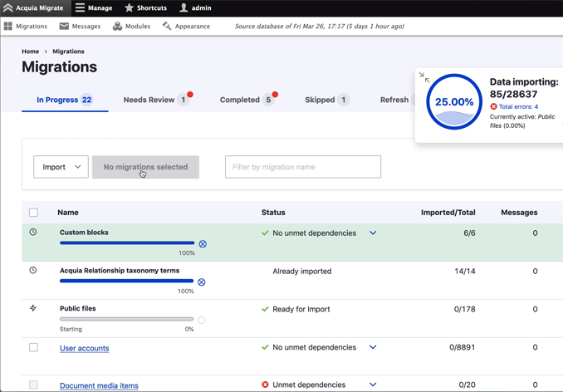The image size is (563, 392).
Task: Open the User accounts migration link
Action: pyautogui.click(x=84, y=348)
